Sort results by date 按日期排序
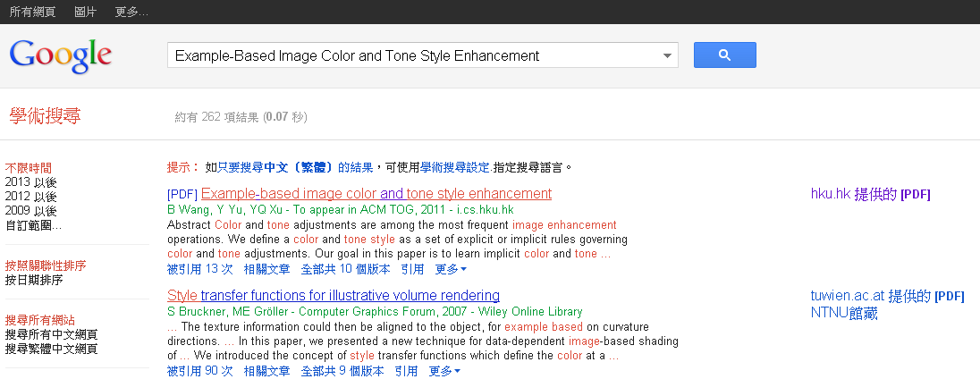Viewport: 980px width, 379px height. [34, 280]
